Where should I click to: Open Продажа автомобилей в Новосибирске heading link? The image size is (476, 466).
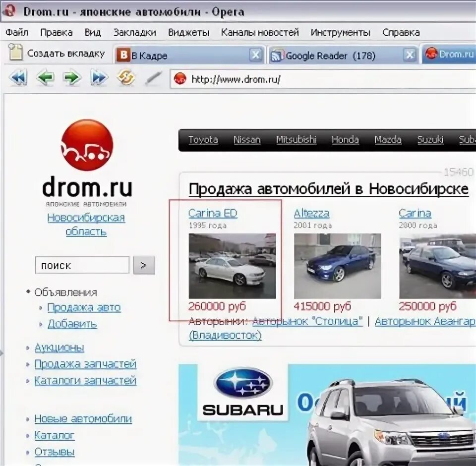coord(329,189)
